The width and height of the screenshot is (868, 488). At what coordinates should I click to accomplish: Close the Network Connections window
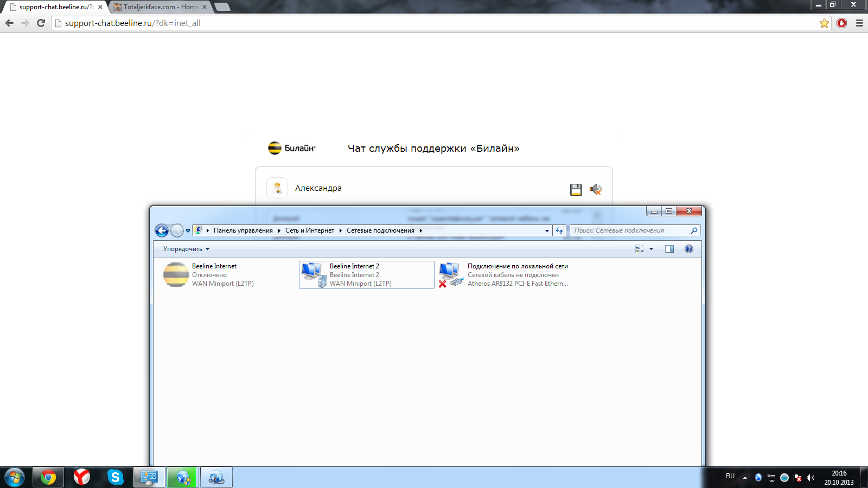689,211
